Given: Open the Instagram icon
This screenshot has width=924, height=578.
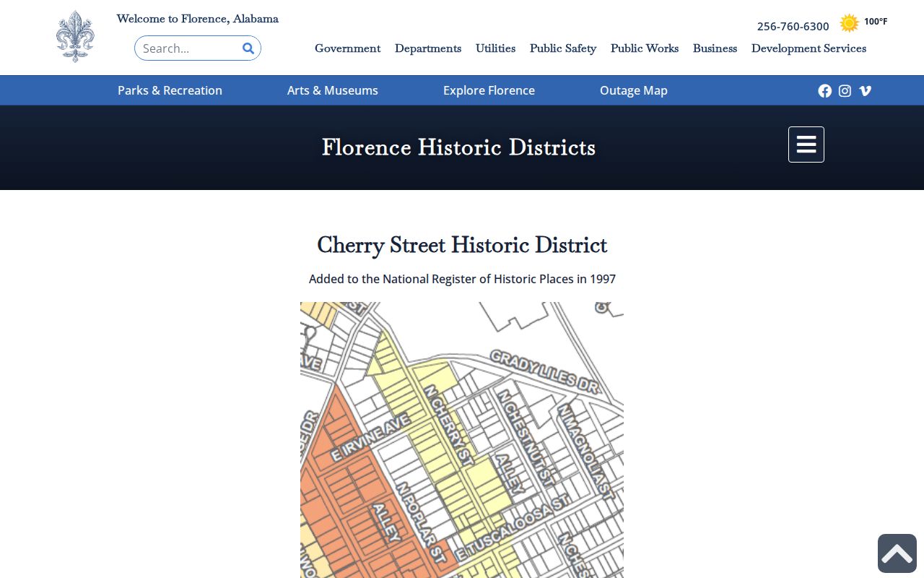Looking at the screenshot, I should [x=845, y=90].
